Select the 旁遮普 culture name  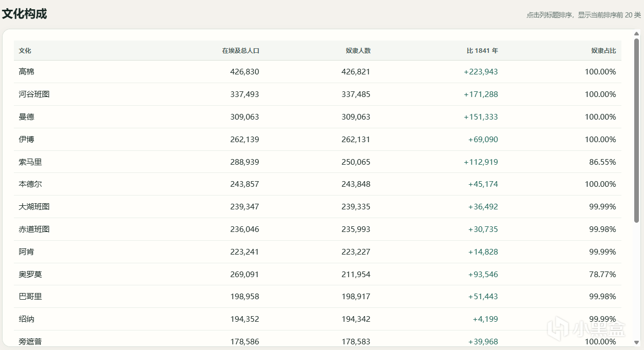point(30,342)
